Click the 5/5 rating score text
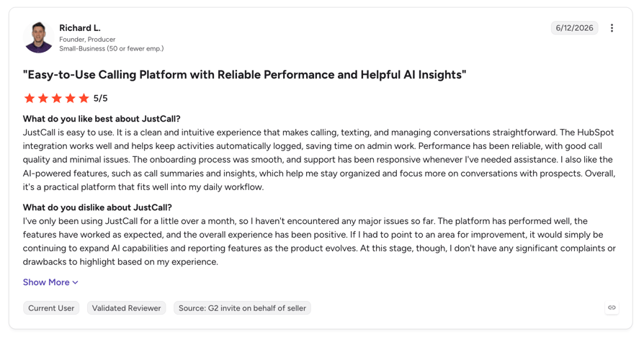 click(101, 98)
